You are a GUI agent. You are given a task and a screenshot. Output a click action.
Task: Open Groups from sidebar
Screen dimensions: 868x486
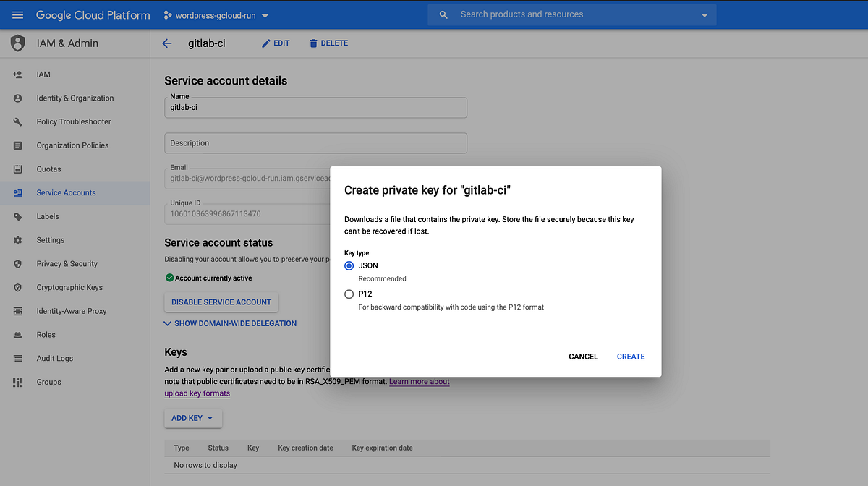tap(75, 382)
